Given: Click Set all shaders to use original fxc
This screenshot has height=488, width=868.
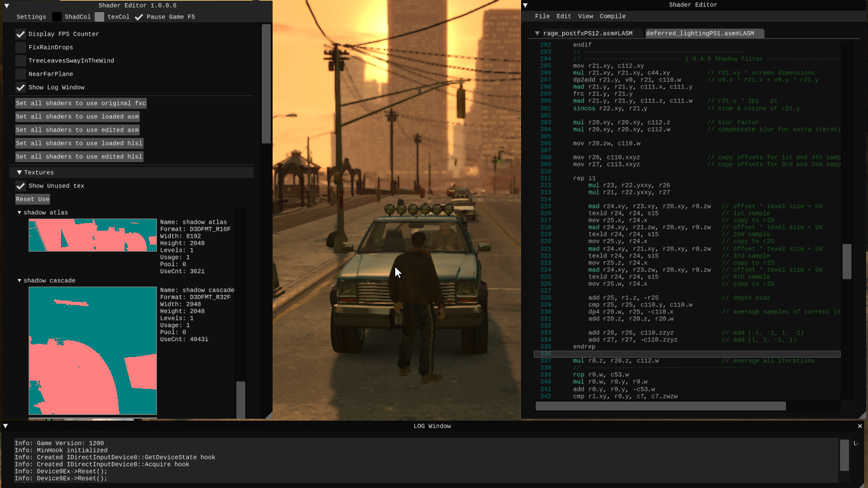Looking at the screenshot, I should [81, 103].
